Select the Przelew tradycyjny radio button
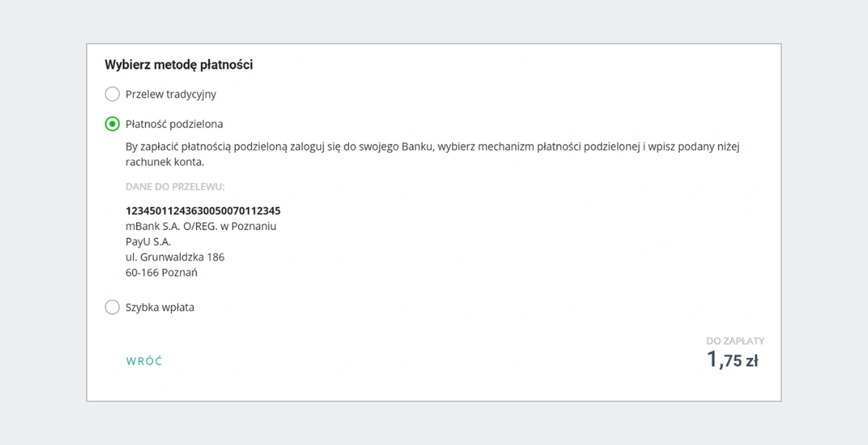 [x=112, y=94]
